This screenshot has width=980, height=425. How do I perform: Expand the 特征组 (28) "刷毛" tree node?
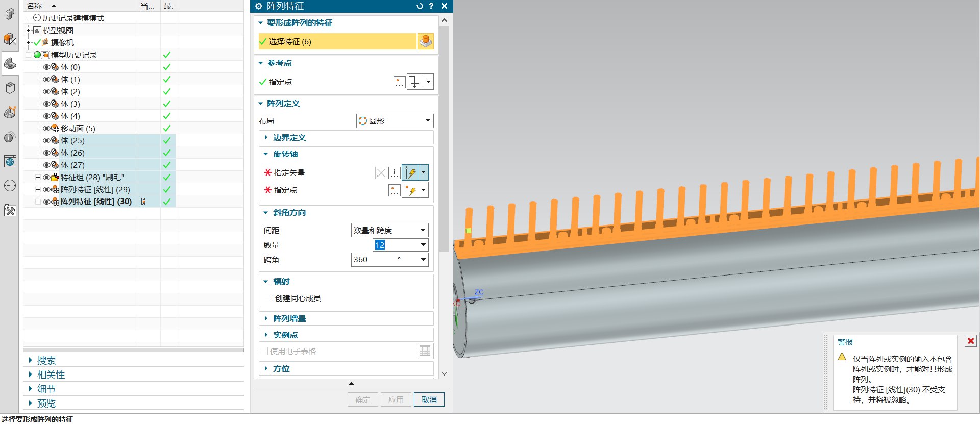click(x=38, y=177)
